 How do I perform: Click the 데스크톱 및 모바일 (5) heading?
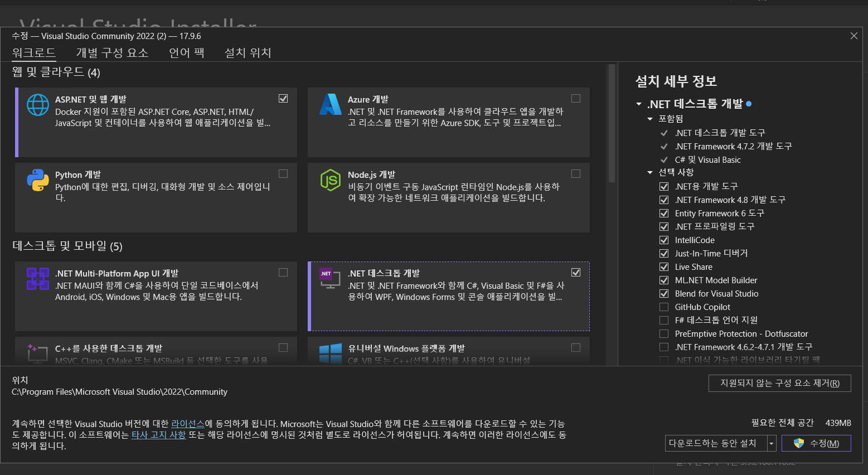tap(67, 246)
